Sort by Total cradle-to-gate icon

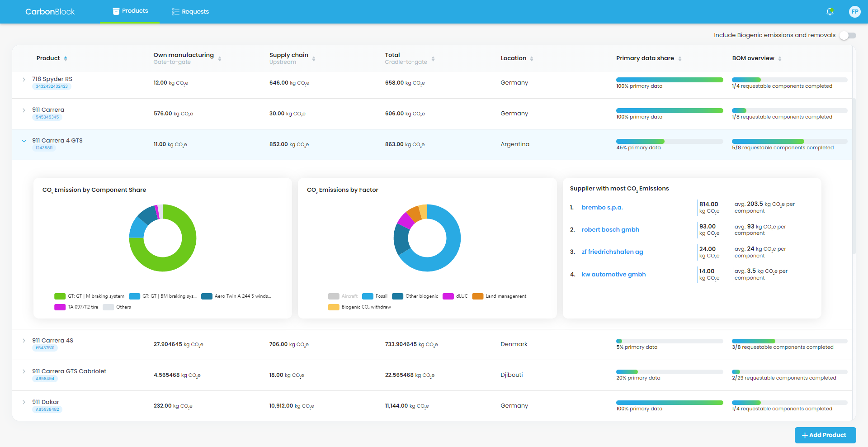[433, 59]
